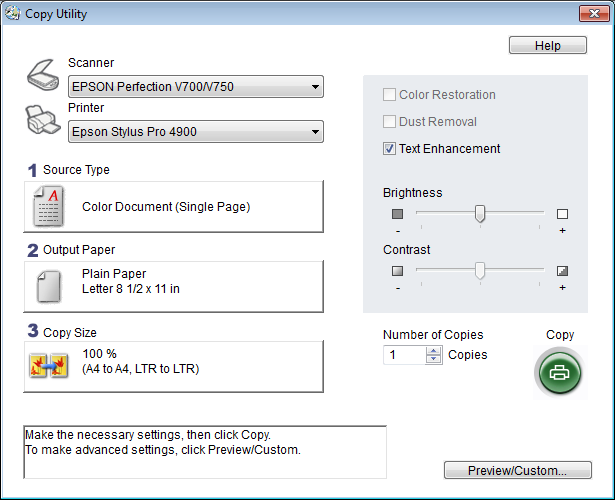Screen dimensions: 615x500
Task: Open Output Paper Plain Paper selector
Action: (174, 287)
